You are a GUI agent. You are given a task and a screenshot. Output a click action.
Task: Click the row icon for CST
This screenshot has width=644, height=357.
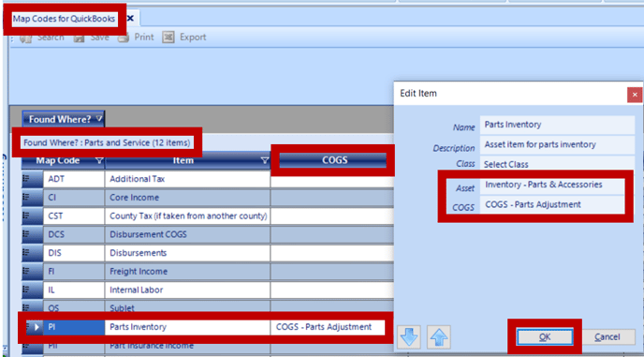tap(32, 216)
